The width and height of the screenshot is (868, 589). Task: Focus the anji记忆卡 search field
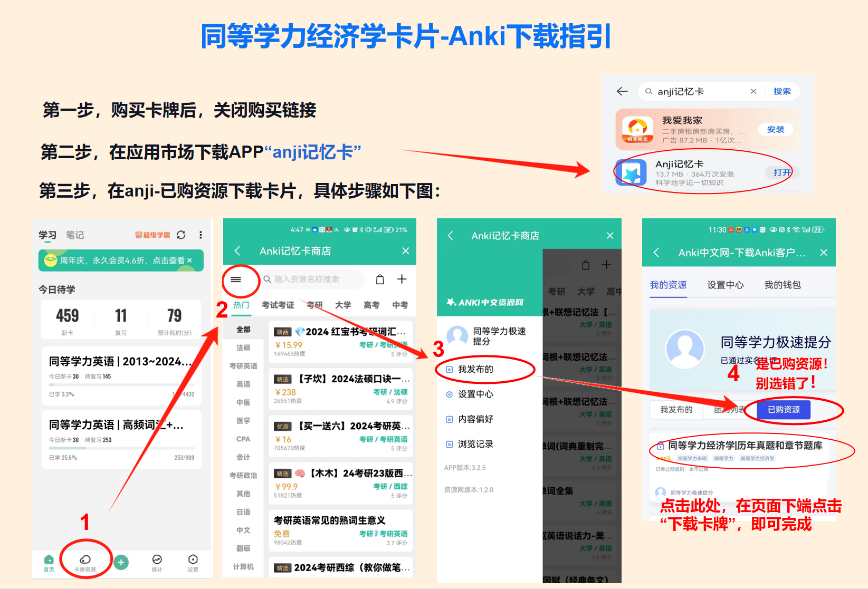point(701,91)
